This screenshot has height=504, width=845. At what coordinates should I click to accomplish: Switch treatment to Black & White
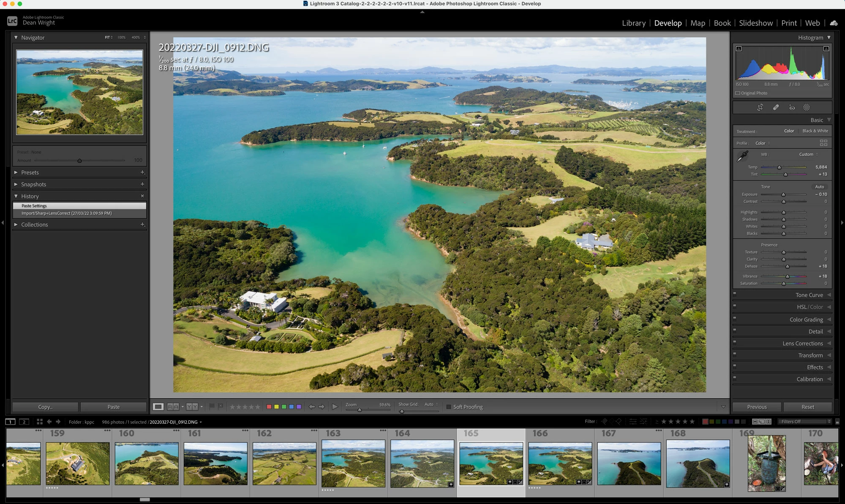tap(815, 131)
